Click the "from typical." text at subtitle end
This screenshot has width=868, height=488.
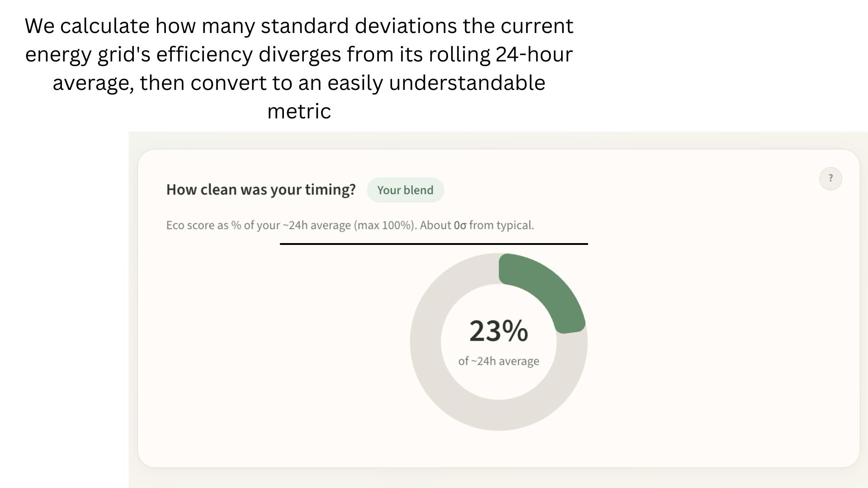coord(501,225)
